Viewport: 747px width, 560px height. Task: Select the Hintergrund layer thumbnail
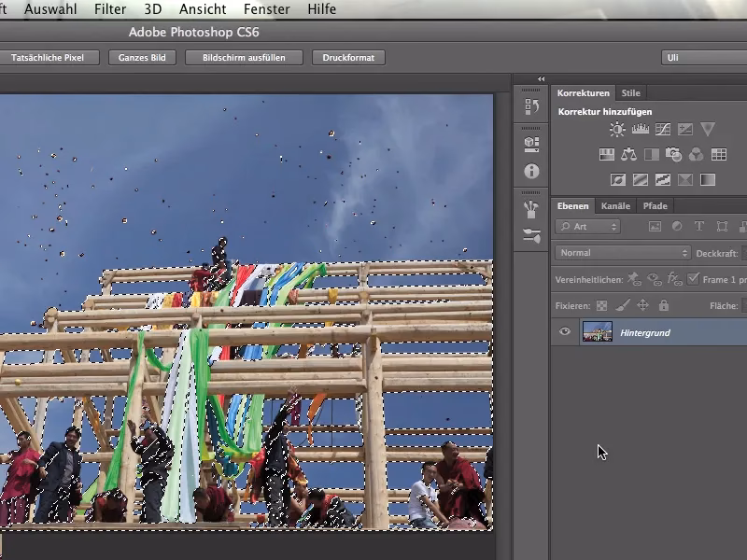[x=598, y=331]
